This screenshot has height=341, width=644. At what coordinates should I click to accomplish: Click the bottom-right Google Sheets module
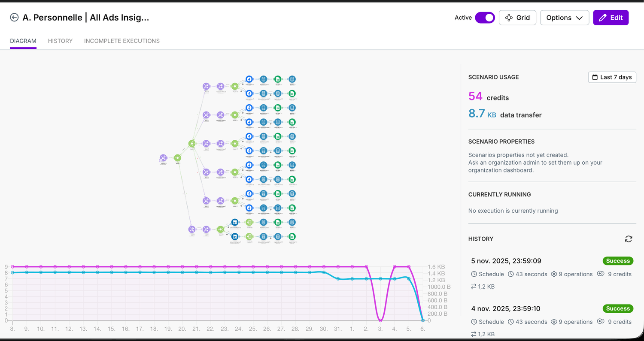[292, 236]
